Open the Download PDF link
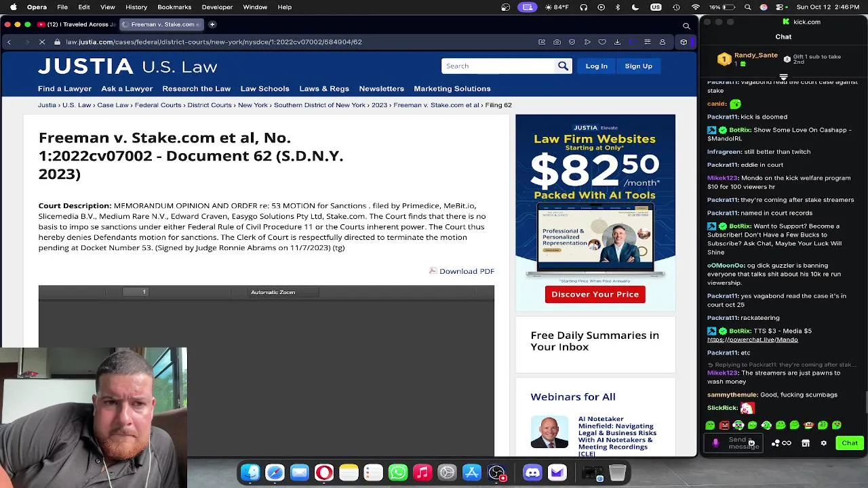Viewport: 868px width, 488px height. pos(462,271)
